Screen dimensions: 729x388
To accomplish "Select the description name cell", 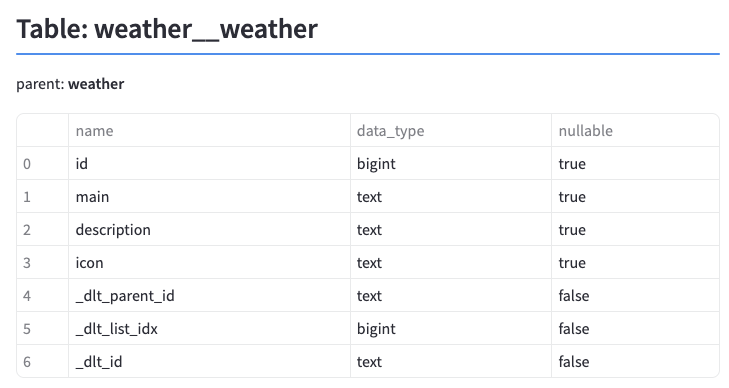I will [x=209, y=230].
